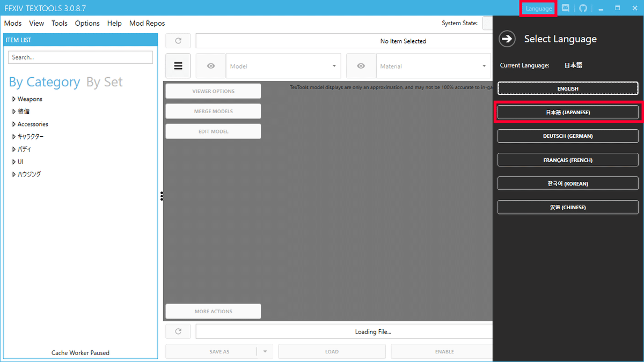Switch to the By Set tab

point(104,82)
